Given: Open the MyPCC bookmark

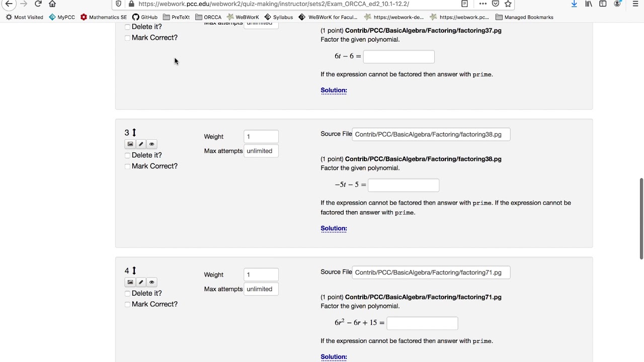Looking at the screenshot, I should coord(62,17).
